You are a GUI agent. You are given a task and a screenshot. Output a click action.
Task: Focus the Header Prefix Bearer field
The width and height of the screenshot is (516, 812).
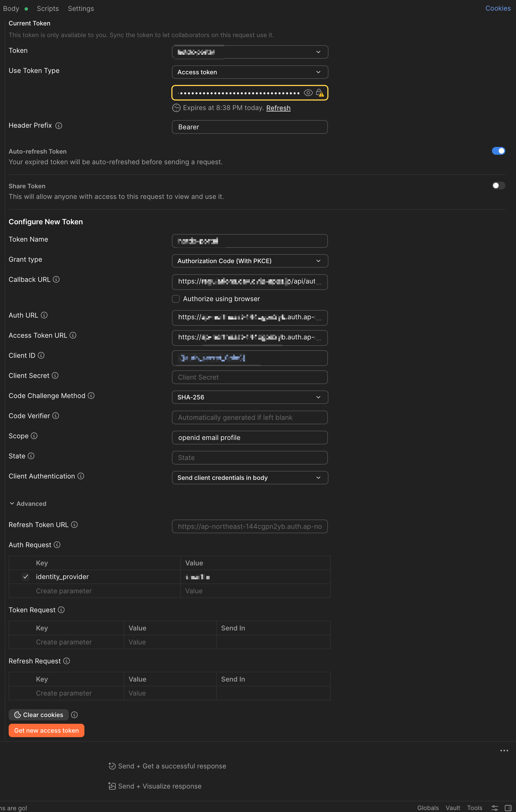(x=250, y=127)
